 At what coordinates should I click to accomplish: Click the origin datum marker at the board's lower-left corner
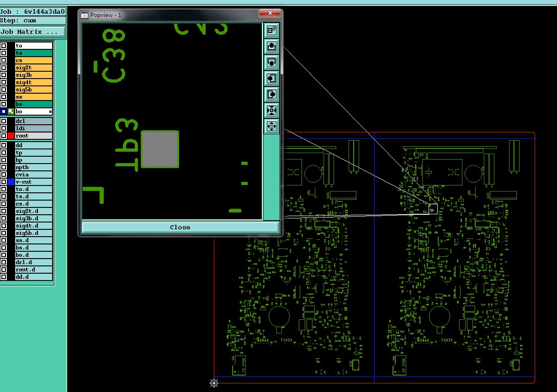(x=214, y=383)
